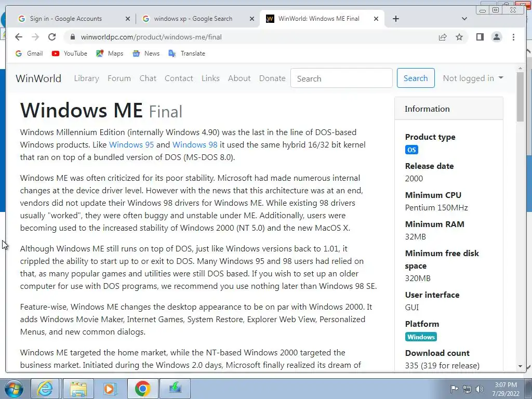Click the Windows platform badge
Viewport: 532px width, 399px height.
[x=421, y=337]
